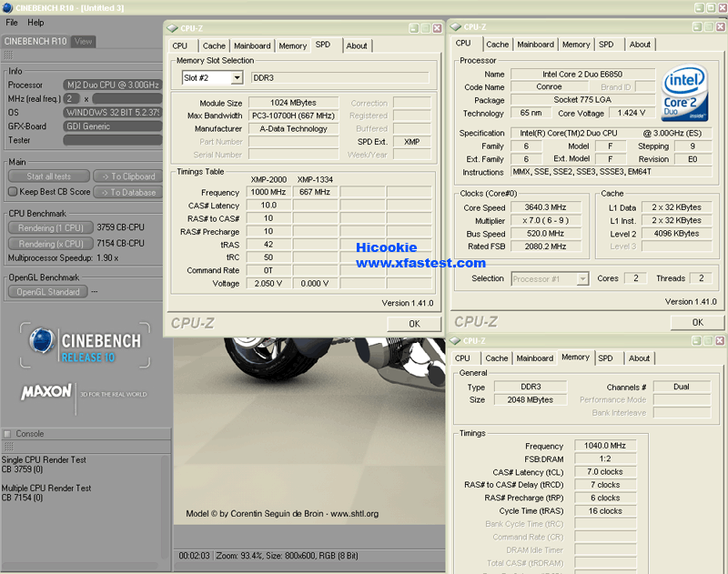Screen dimensions: 728x574
Task: Click the Manufacturer value A-Data Technology
Action: [x=293, y=128]
